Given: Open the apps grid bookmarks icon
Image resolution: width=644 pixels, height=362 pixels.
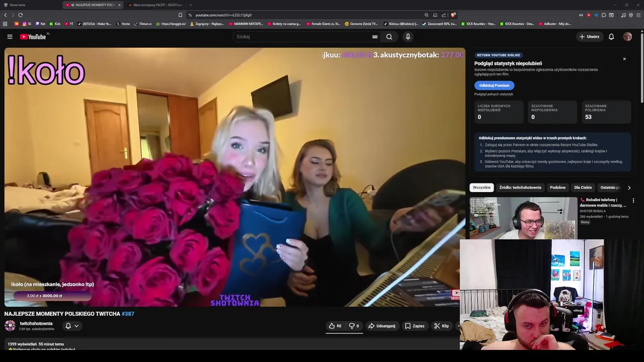Looking at the screenshot, I should click(x=5, y=24).
